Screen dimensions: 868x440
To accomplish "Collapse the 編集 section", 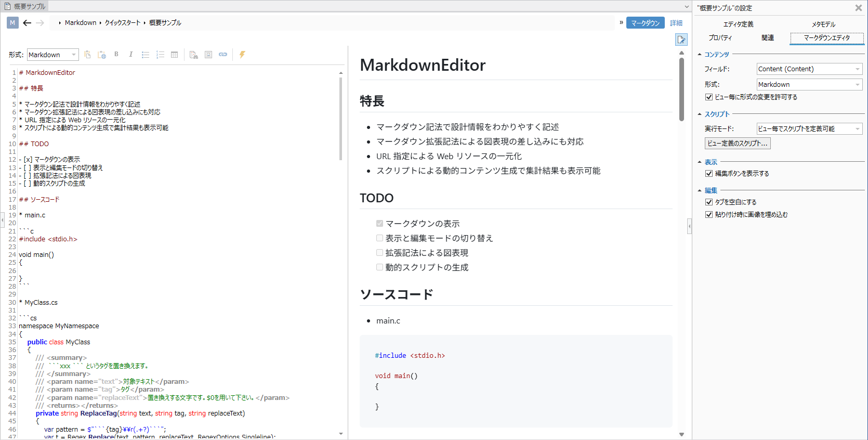I will pos(700,191).
